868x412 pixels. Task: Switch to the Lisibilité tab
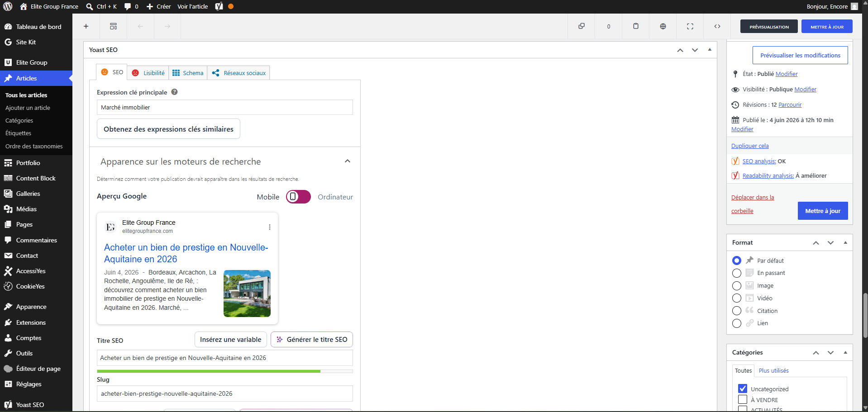click(148, 73)
